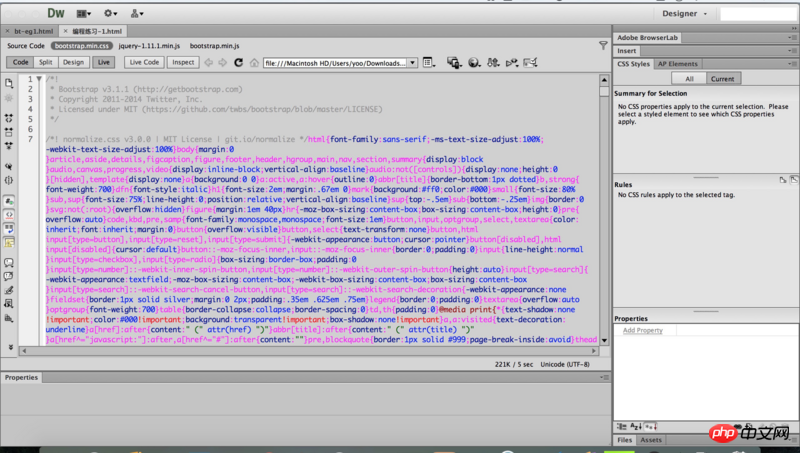This screenshot has width=800, height=453.
Task: Click the Preview in browser globe icon
Action: [474, 63]
